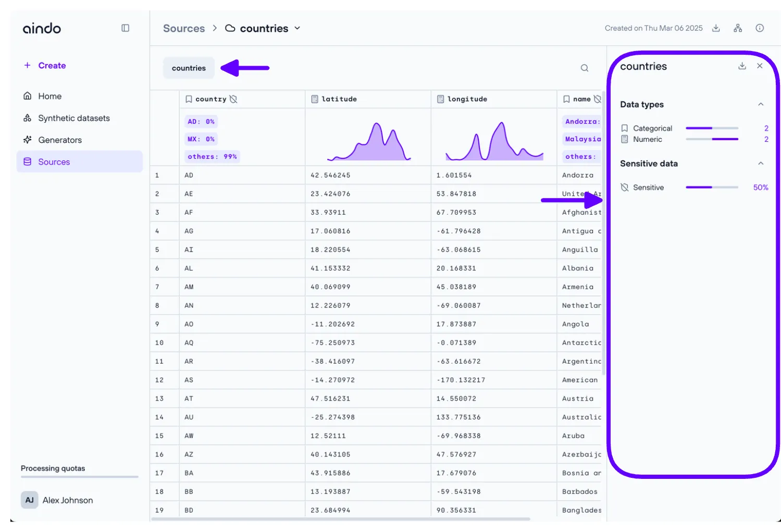Image resolution: width=781 pixels, height=532 pixels.
Task: Close the countries details panel
Action: coord(760,66)
